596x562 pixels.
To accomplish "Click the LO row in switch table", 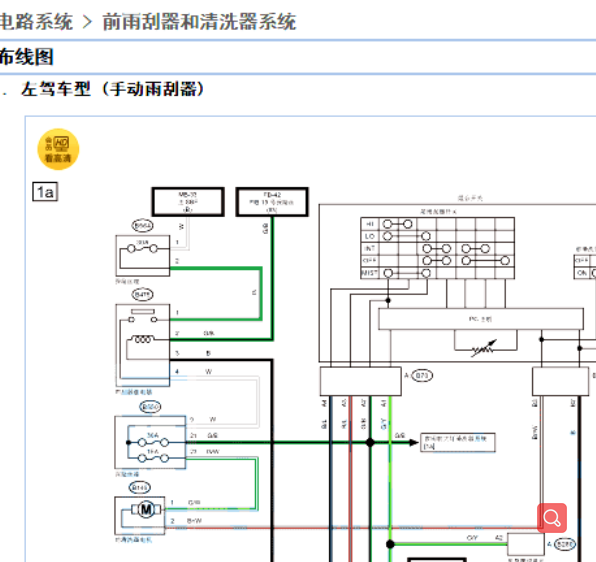I will 437,236.
